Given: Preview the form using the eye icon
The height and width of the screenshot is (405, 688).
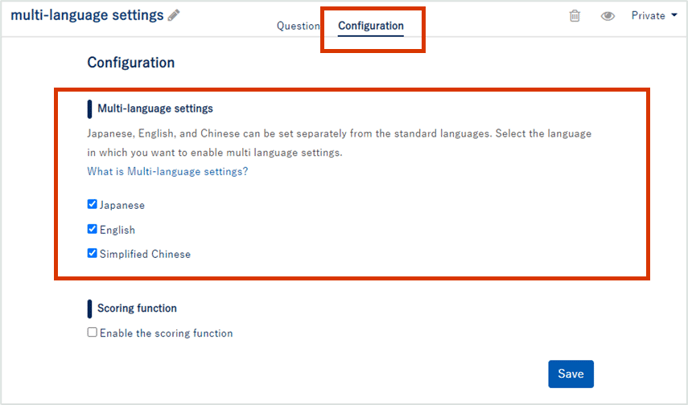Looking at the screenshot, I should pyautogui.click(x=608, y=16).
